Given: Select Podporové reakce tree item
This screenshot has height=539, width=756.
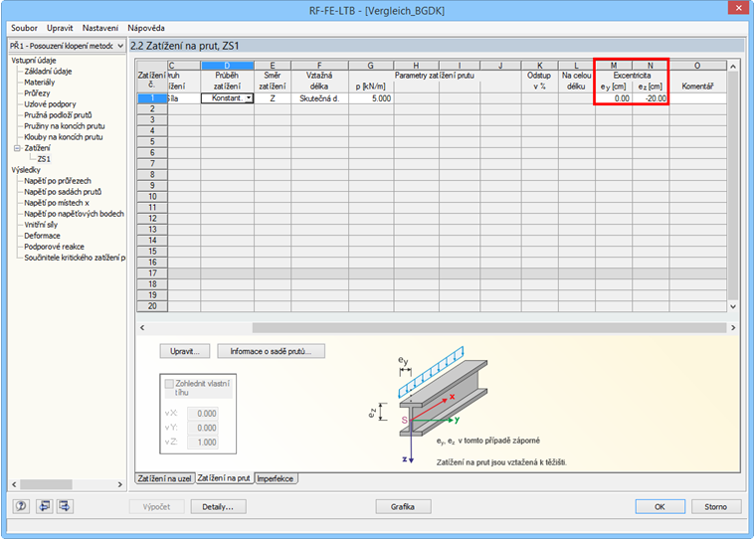Looking at the screenshot, I should point(54,247).
